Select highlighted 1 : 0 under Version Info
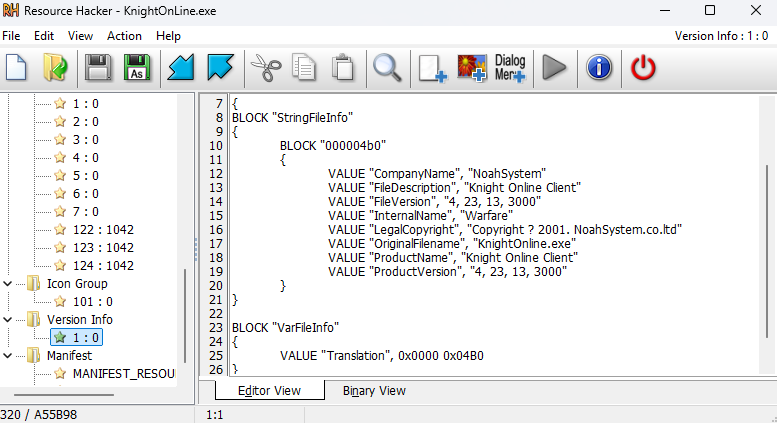This screenshot has height=423, width=777. [76, 338]
